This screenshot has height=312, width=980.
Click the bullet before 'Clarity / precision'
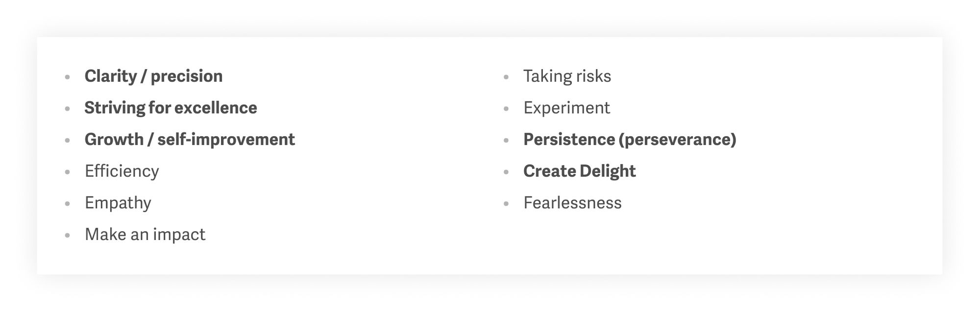click(x=68, y=77)
